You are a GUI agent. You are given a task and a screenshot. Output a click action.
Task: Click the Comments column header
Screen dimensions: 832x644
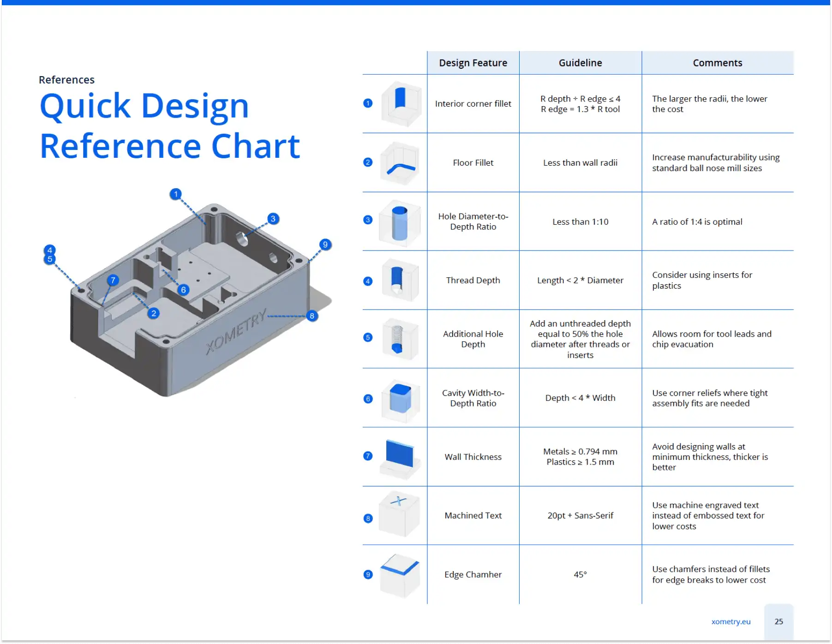pos(718,63)
